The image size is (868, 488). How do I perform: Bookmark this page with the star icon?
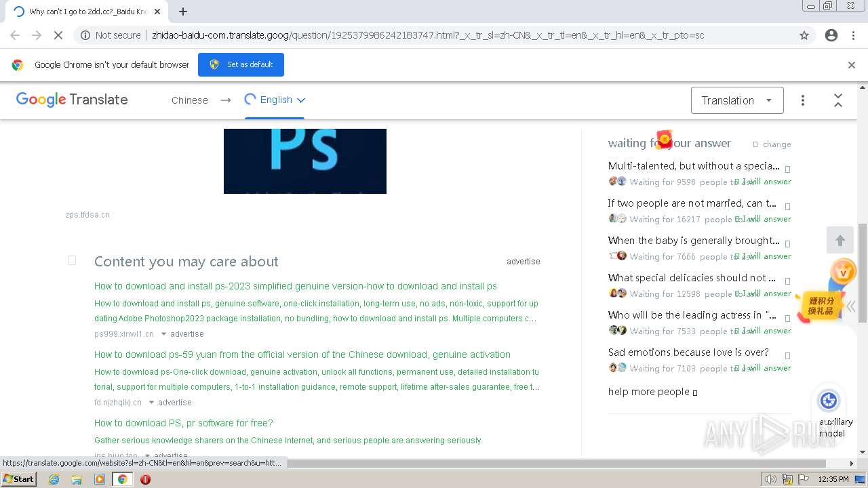(804, 35)
